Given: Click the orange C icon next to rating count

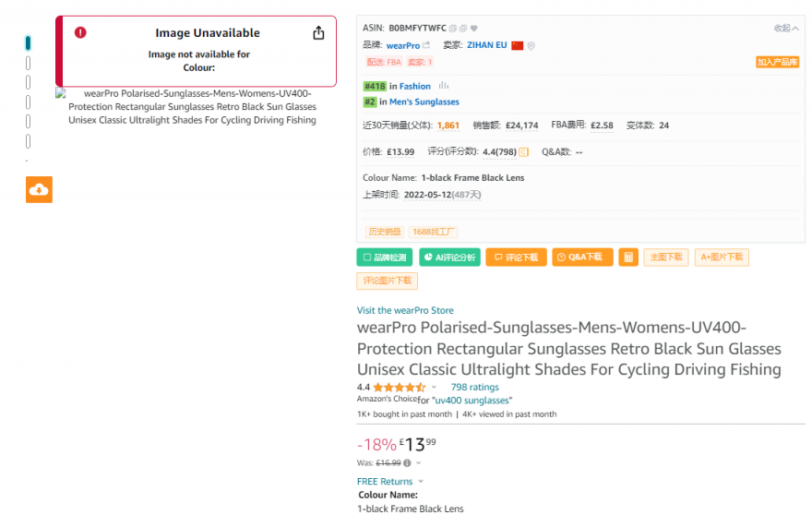Looking at the screenshot, I should pos(523,151).
